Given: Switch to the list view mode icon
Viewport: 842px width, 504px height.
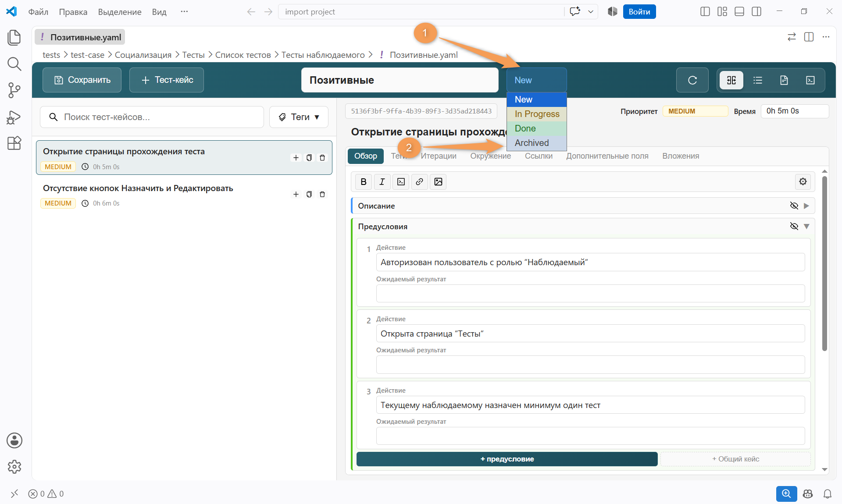Looking at the screenshot, I should 758,80.
